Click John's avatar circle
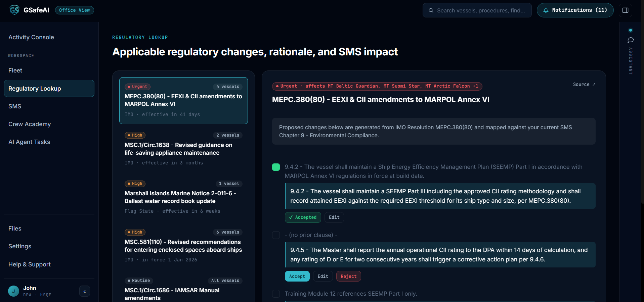The height and width of the screenshot is (302, 644). 13,291
